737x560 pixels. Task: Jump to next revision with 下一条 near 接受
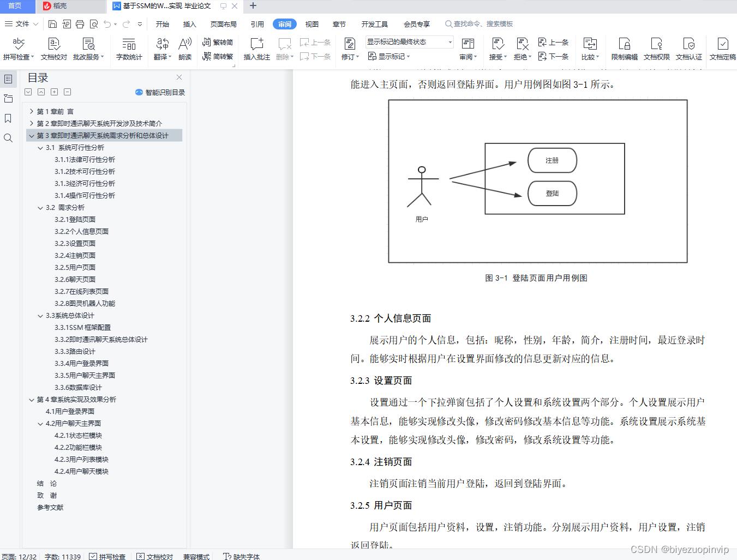click(554, 56)
